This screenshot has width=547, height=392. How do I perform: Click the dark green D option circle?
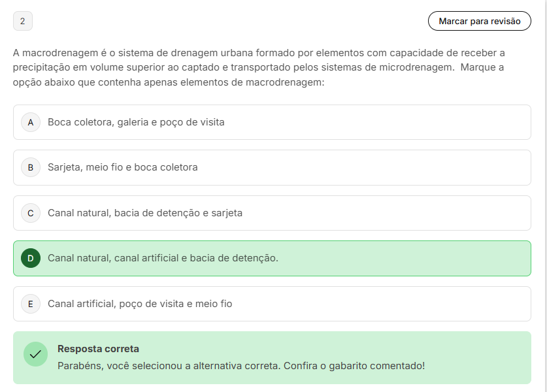(x=31, y=258)
